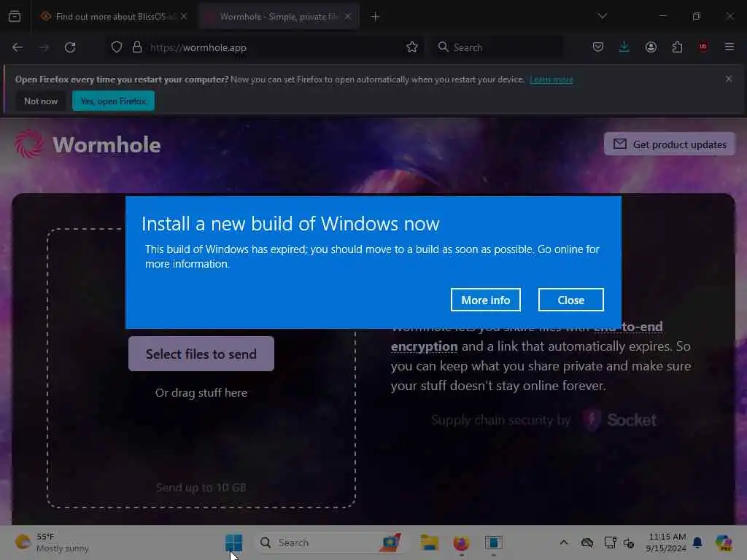Switch to Firefox on the taskbar
Screen dimensions: 747x560
pyautogui.click(x=461, y=542)
